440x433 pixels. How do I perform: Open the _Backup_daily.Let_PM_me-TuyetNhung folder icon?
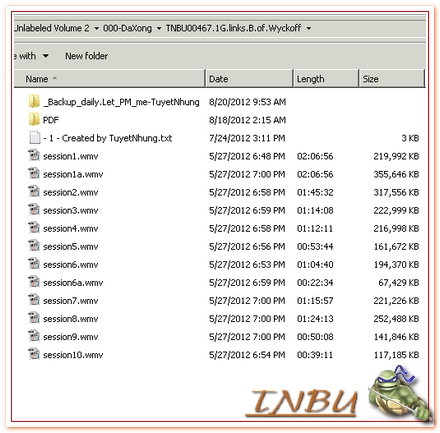pyautogui.click(x=34, y=101)
